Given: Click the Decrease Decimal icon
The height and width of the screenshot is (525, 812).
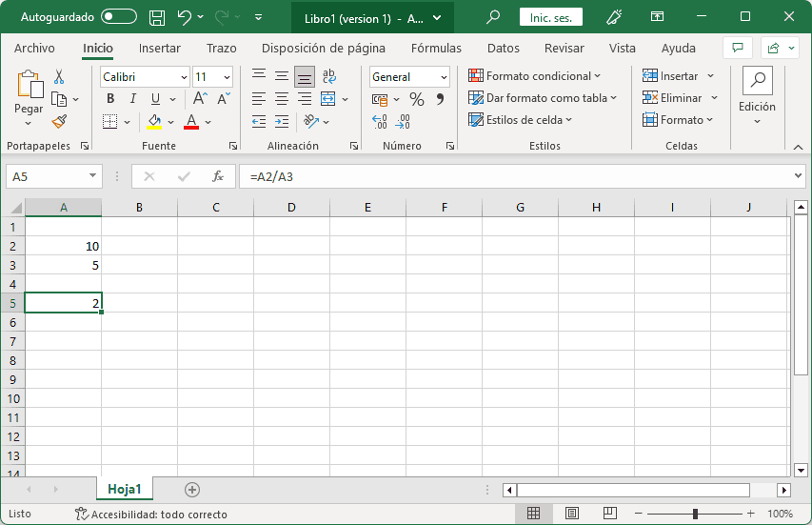Looking at the screenshot, I should (403, 122).
